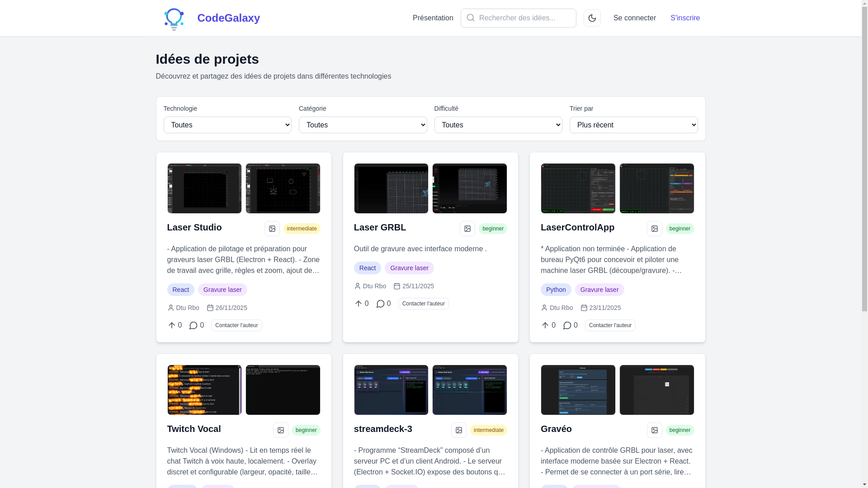The image size is (868, 488).
Task: Open first Laser Studio screenshot thumbnail
Action: [x=204, y=188]
